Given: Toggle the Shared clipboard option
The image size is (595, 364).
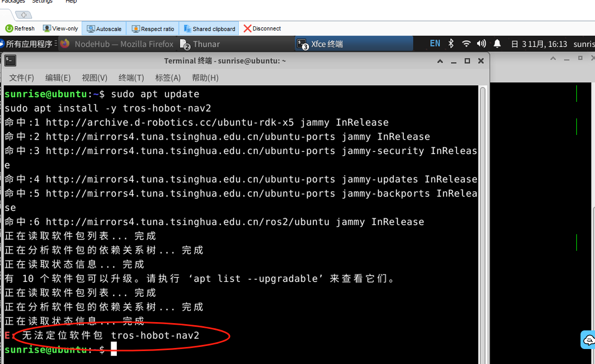Looking at the screenshot, I should tap(209, 29).
